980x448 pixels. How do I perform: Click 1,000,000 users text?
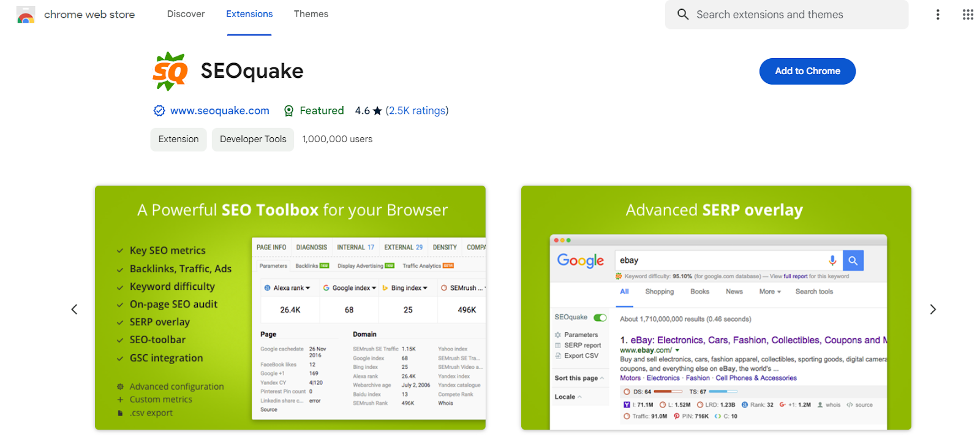337,139
